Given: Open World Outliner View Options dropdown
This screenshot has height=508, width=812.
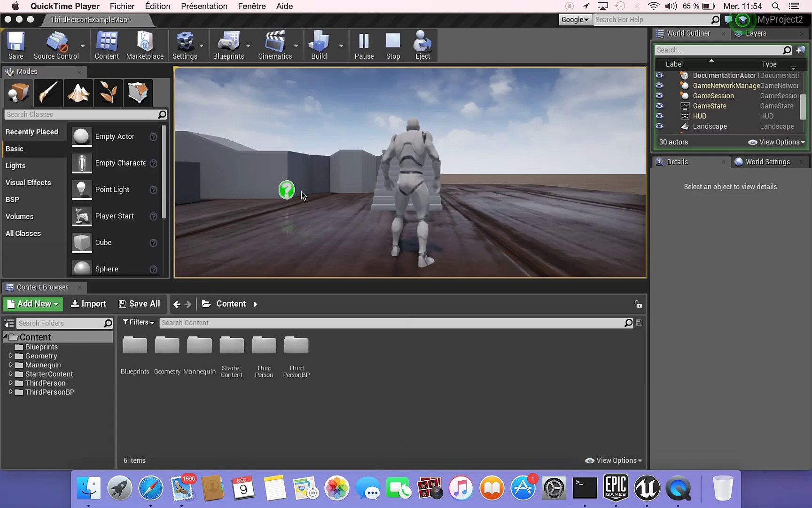Looking at the screenshot, I should tap(776, 142).
